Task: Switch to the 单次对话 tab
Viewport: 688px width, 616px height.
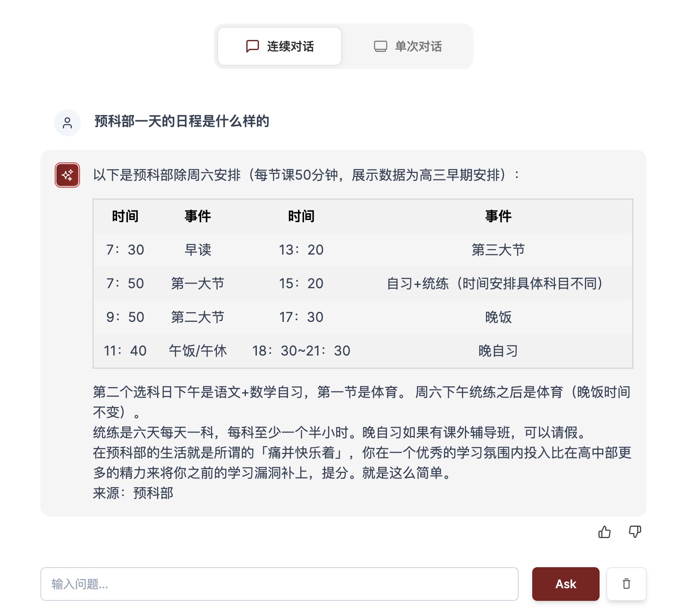Action: pos(408,46)
